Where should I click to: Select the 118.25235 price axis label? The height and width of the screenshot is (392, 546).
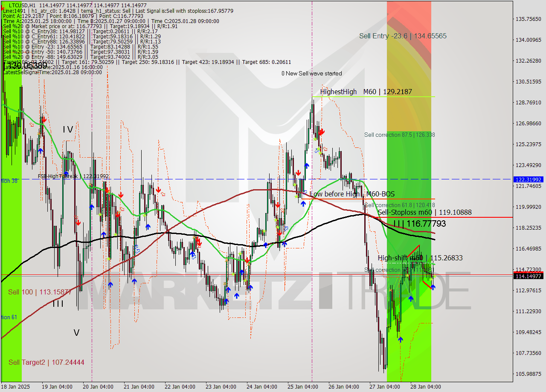529,228
